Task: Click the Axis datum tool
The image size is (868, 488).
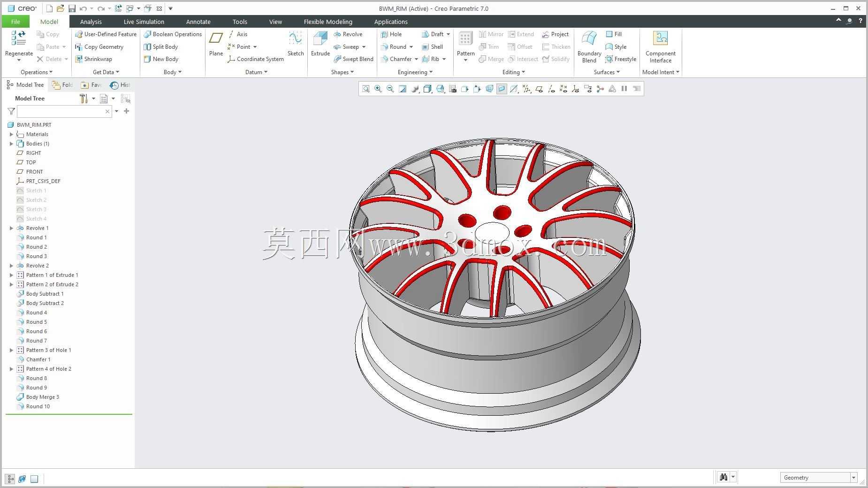Action: [x=237, y=34]
